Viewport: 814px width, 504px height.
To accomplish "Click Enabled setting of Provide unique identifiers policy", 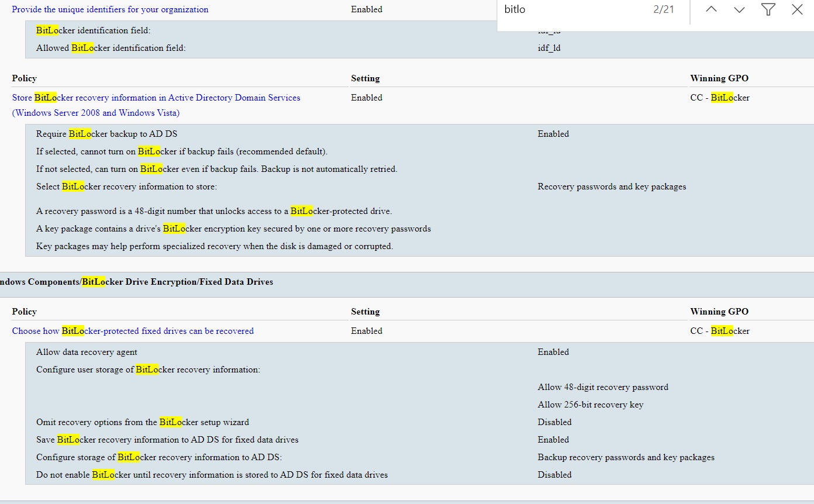I will [x=367, y=9].
